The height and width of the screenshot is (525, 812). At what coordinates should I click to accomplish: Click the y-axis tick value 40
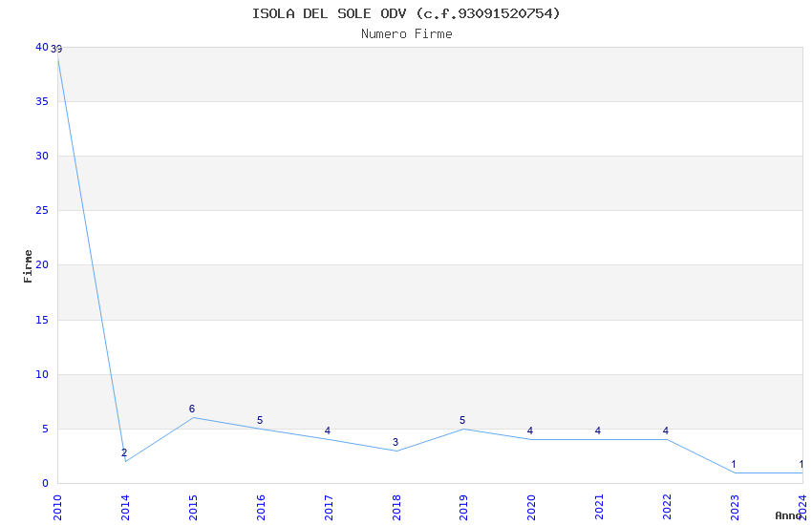click(42, 47)
